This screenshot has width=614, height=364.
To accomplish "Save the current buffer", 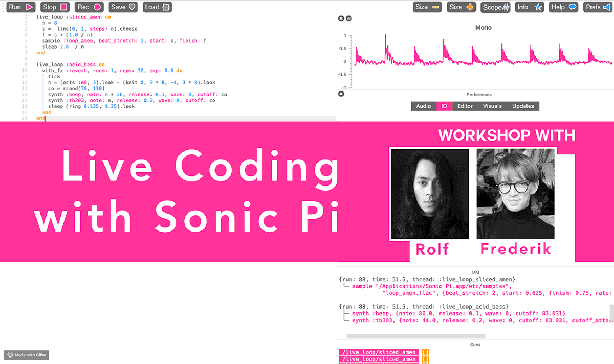I will pyautogui.click(x=123, y=7).
